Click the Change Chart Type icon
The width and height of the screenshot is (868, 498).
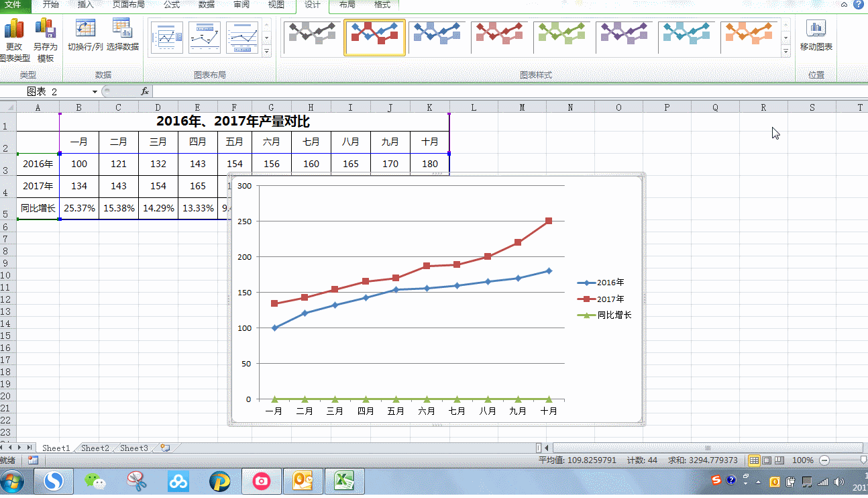pyautogui.click(x=14, y=30)
